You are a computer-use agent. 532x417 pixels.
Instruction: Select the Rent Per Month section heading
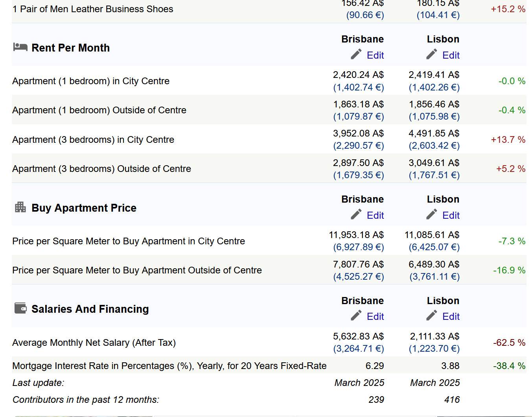pos(71,48)
